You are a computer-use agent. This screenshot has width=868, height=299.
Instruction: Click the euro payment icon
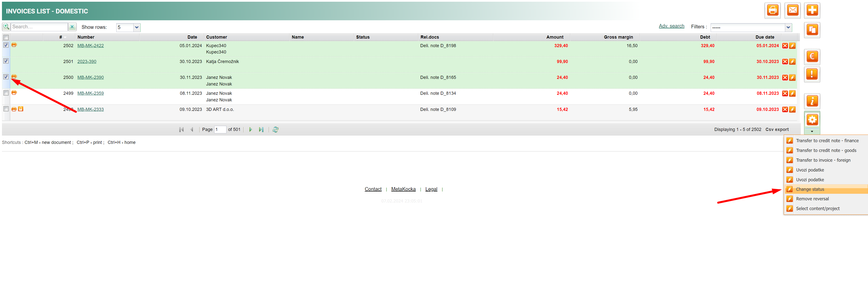pos(812,57)
